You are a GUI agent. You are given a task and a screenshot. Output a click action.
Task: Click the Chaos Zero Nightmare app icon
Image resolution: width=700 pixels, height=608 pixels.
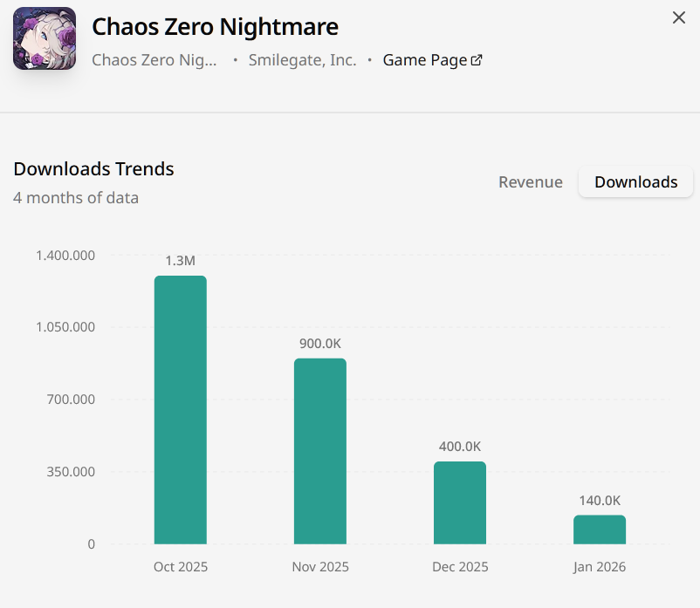(x=45, y=38)
